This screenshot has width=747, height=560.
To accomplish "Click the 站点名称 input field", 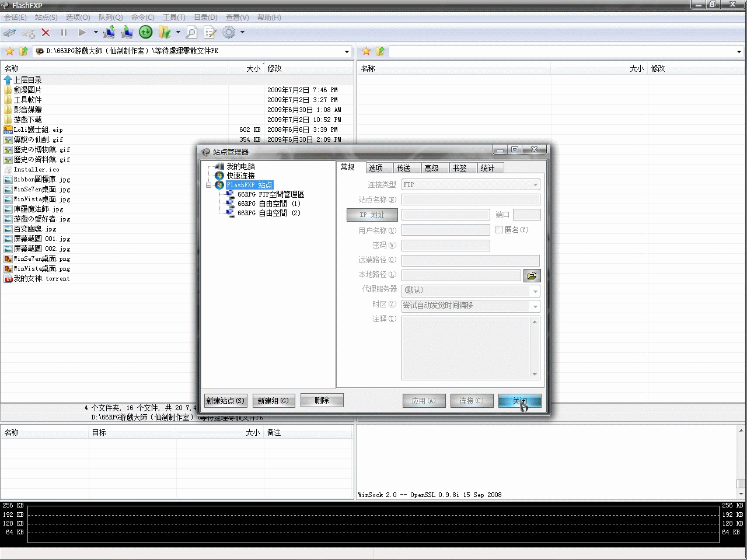I will [471, 199].
